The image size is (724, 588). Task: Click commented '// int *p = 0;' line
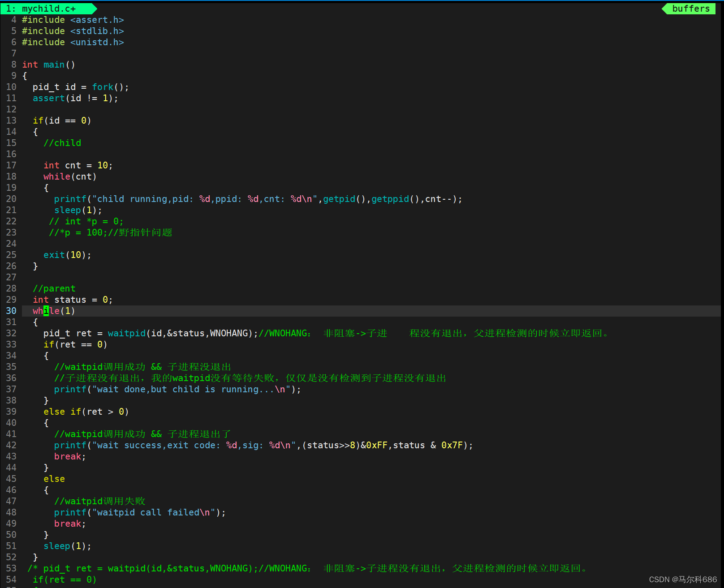(x=86, y=221)
